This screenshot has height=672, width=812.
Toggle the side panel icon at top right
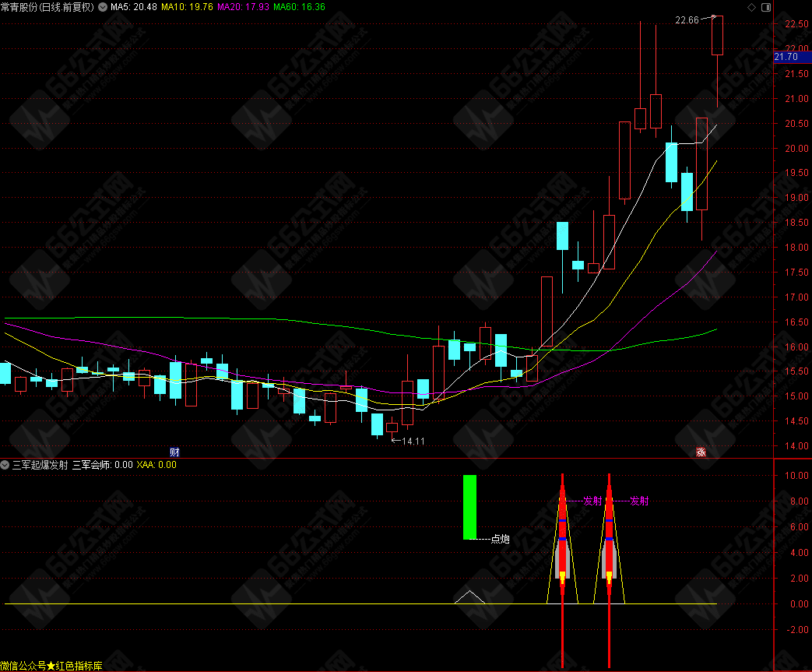pos(764,7)
